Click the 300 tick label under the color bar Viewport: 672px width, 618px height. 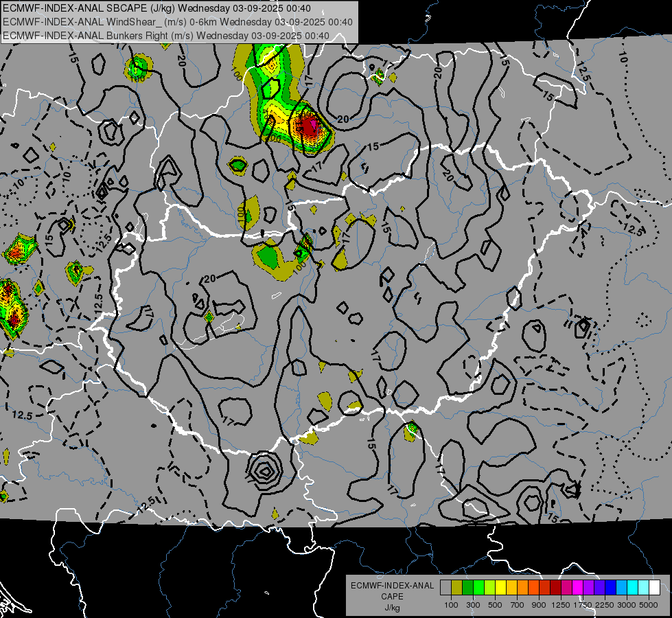pyautogui.click(x=473, y=605)
